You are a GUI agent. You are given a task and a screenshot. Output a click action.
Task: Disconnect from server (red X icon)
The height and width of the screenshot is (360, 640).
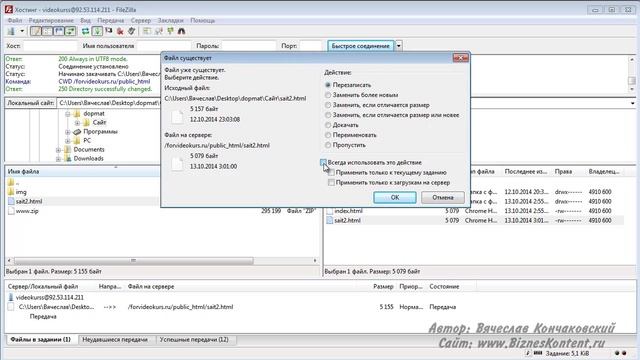(120, 31)
